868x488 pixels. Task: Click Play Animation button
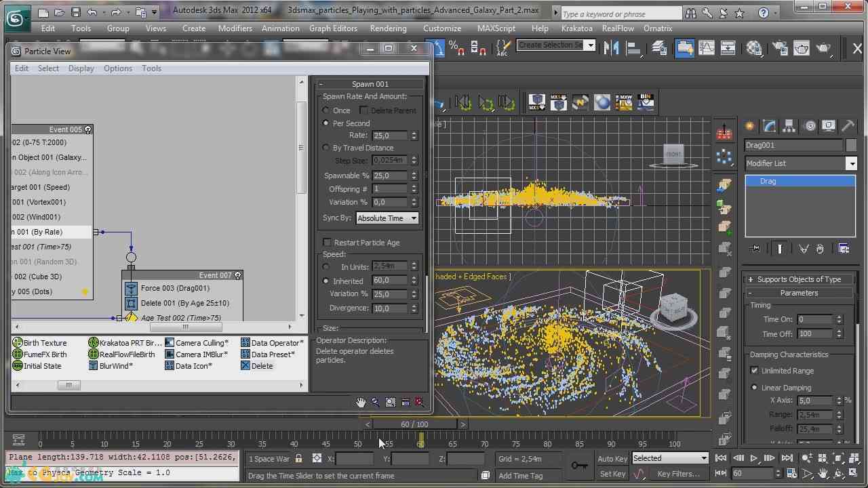click(x=753, y=459)
